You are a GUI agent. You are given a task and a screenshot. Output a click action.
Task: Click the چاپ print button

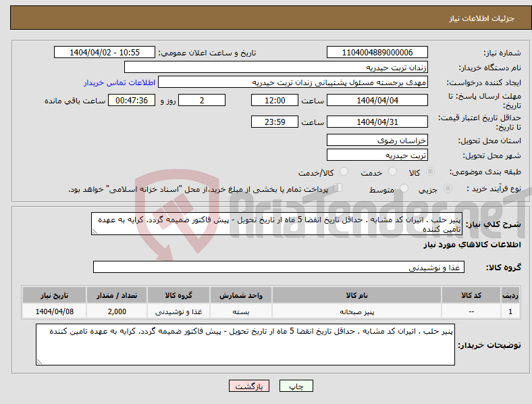[x=296, y=386]
